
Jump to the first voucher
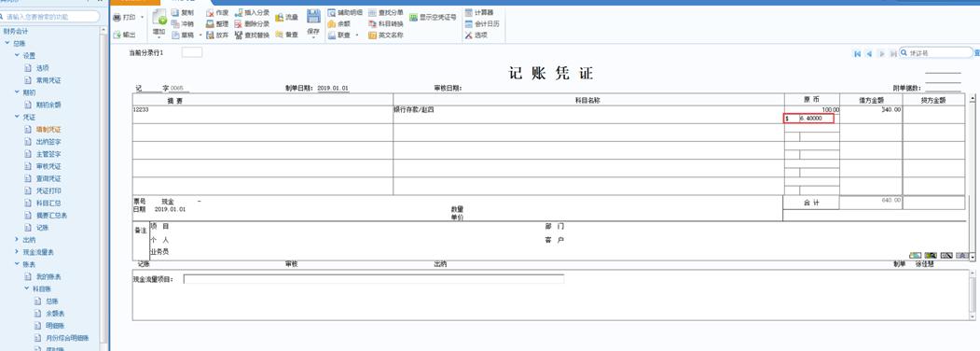click(858, 54)
